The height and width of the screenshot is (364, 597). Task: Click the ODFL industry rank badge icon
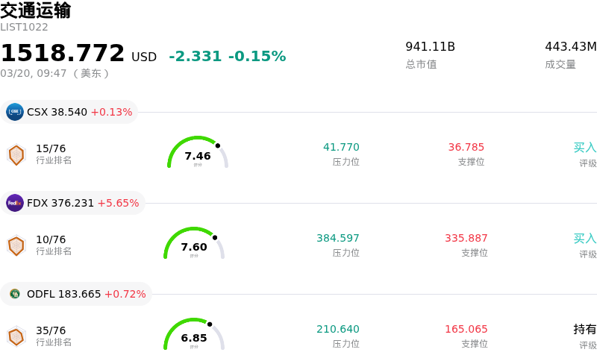coord(16,336)
